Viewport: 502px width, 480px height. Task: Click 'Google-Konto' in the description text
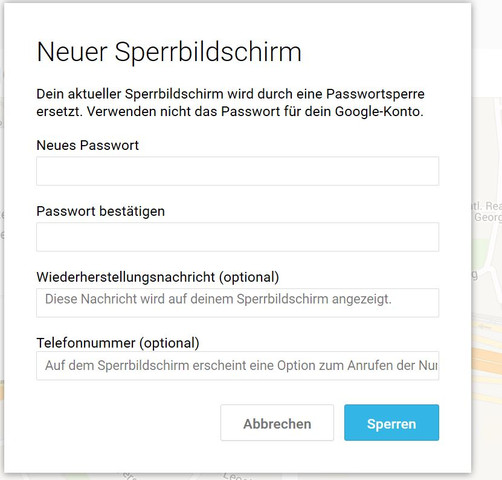379,111
